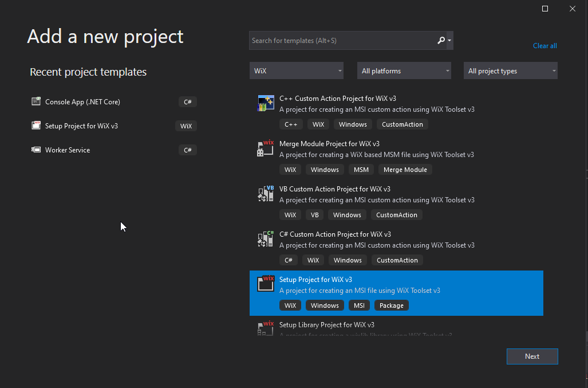The height and width of the screenshot is (388, 588).
Task: Click the MSI tag in the selected template
Action: pos(359,305)
